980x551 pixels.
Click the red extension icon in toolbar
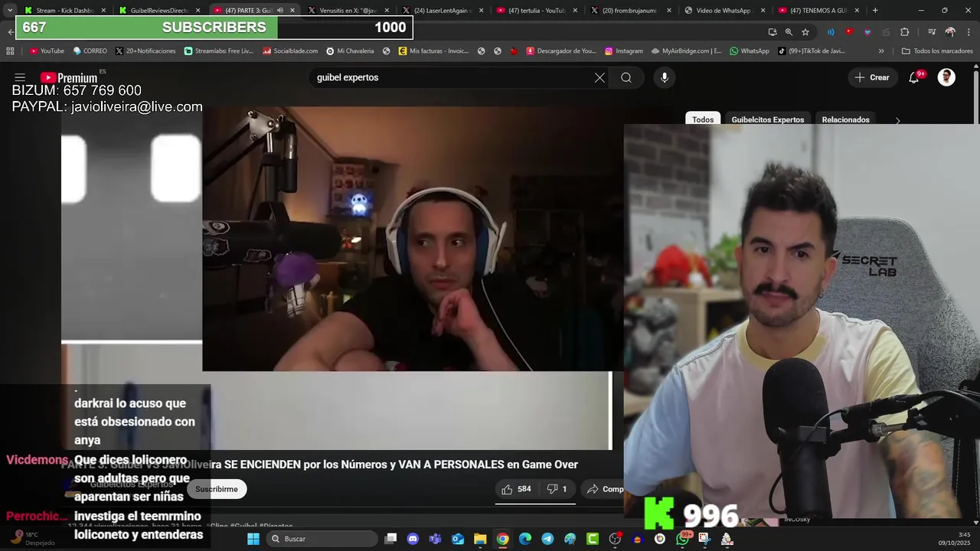[x=849, y=32]
